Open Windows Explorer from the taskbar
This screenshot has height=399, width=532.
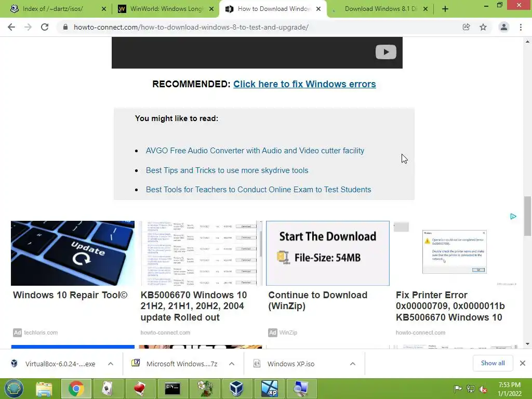(x=44, y=389)
